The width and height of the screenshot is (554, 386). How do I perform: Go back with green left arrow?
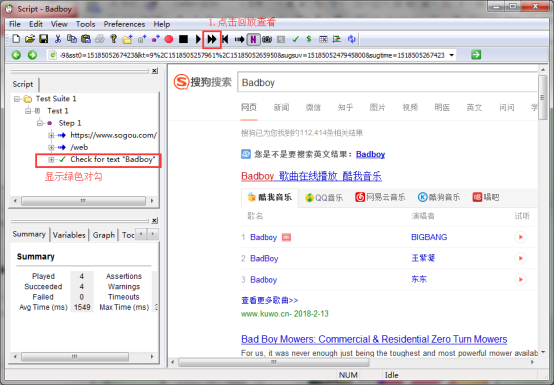click(x=16, y=55)
